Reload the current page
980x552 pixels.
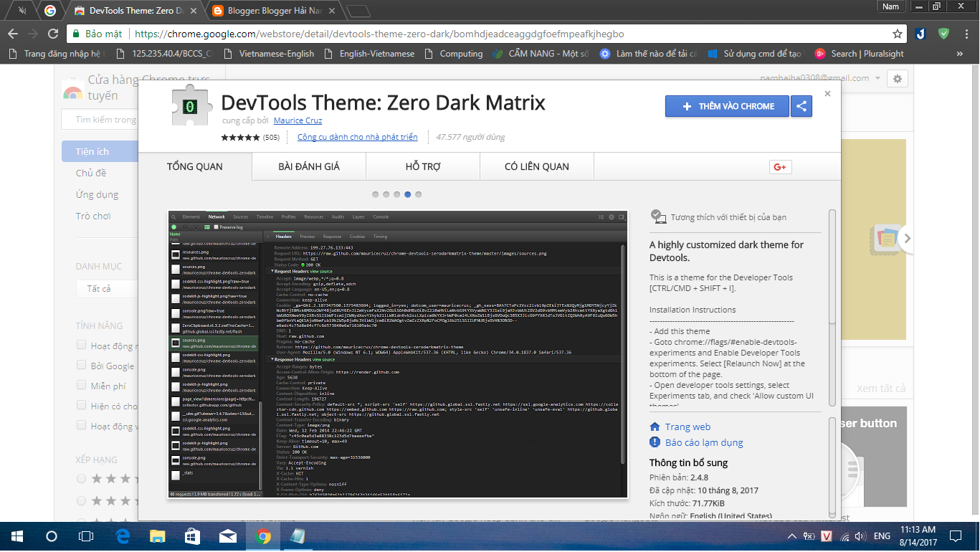tap(52, 34)
